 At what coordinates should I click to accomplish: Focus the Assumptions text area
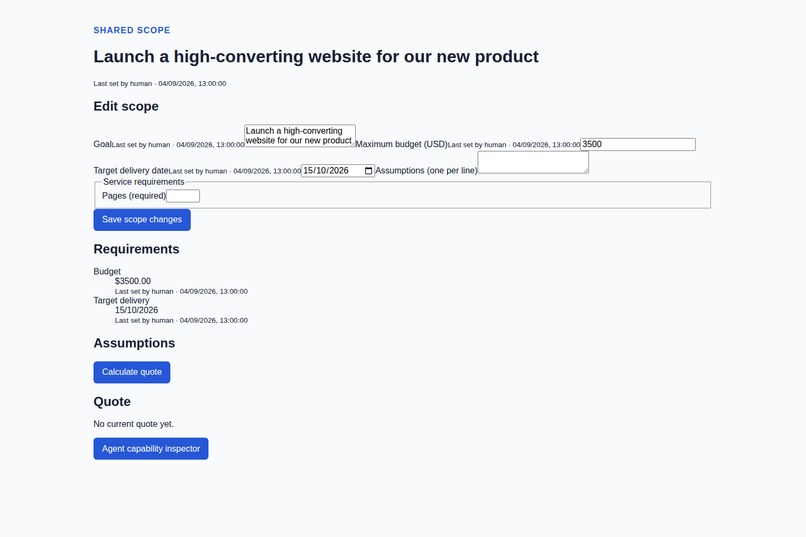pos(533,162)
